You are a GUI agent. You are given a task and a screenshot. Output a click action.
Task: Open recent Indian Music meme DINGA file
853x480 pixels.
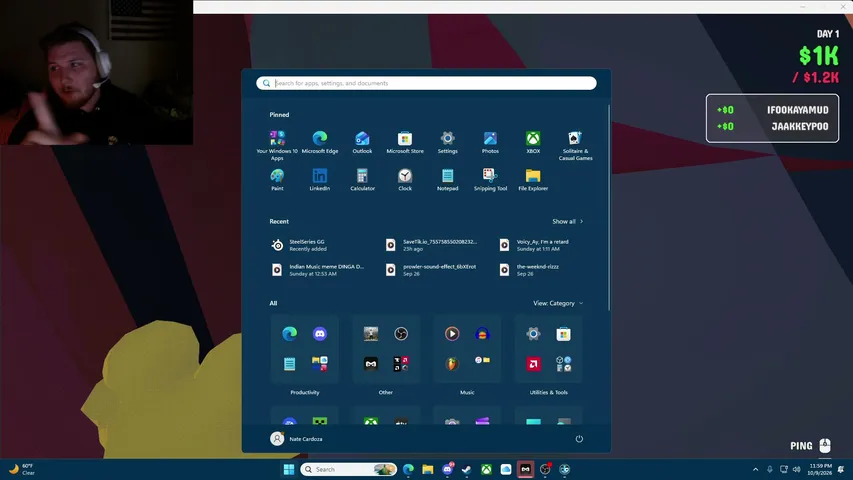tap(318, 270)
